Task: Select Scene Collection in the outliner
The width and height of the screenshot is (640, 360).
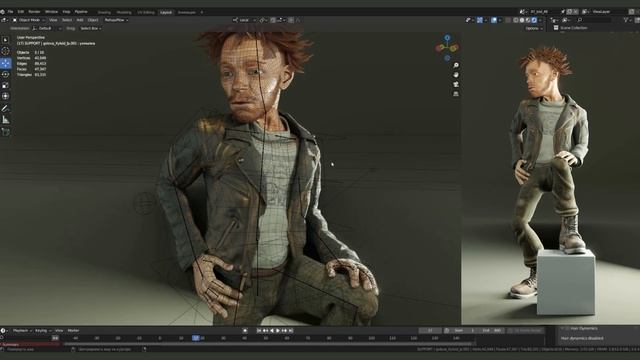Action: click(x=573, y=28)
